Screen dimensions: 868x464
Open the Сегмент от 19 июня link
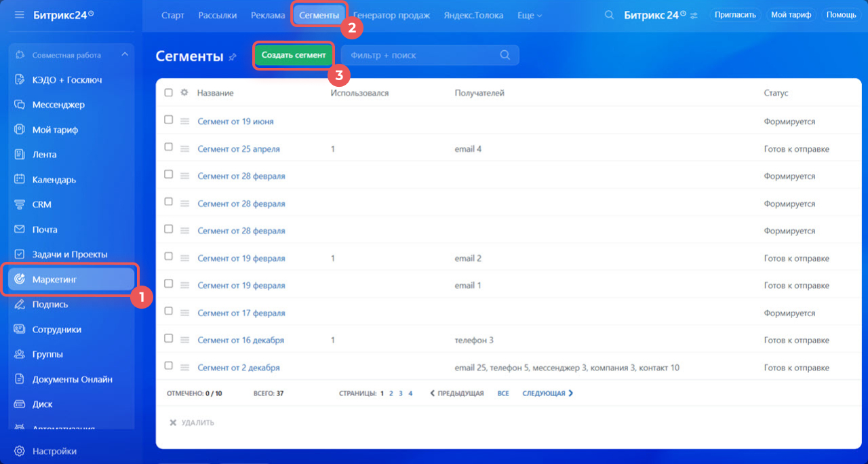235,121
